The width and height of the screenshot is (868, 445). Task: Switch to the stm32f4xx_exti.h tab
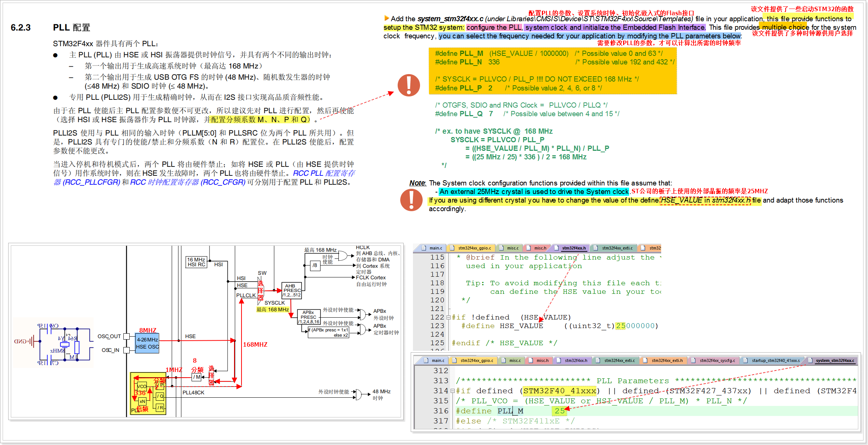(667, 360)
